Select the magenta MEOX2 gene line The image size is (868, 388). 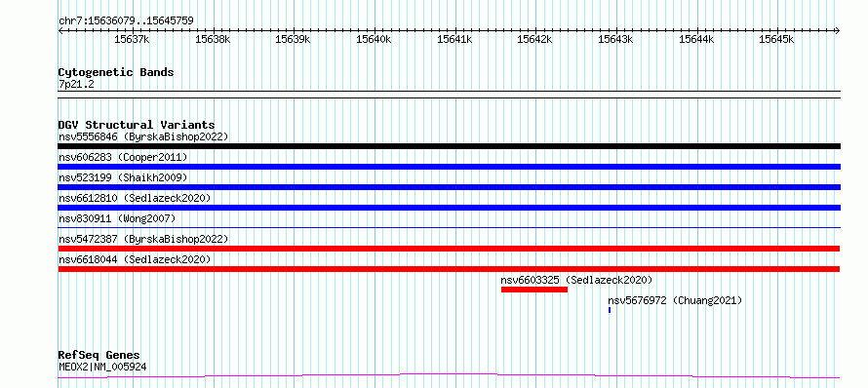point(449,376)
